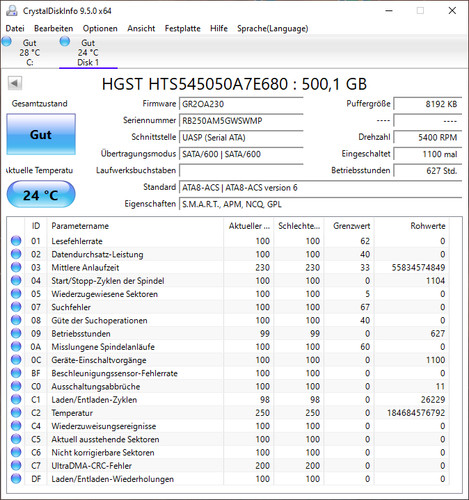The height and width of the screenshot is (500, 469).
Task: Click the Übertragungsmodus field
Action: click(x=241, y=154)
